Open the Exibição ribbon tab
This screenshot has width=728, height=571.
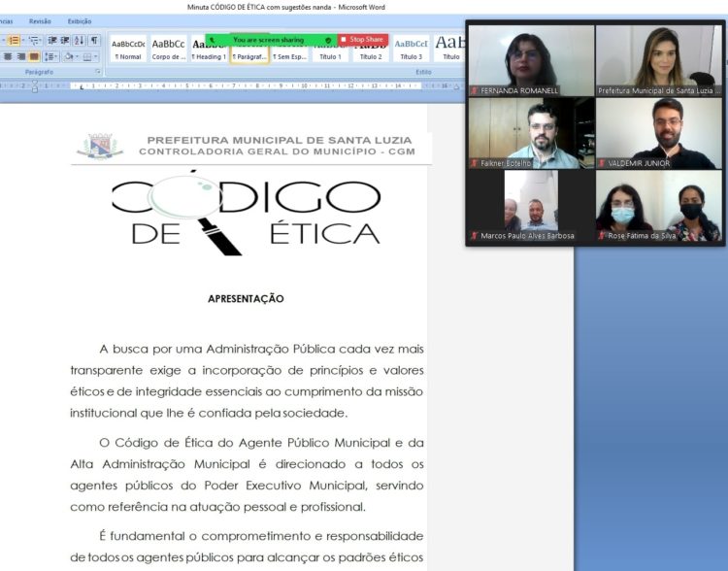click(x=80, y=20)
